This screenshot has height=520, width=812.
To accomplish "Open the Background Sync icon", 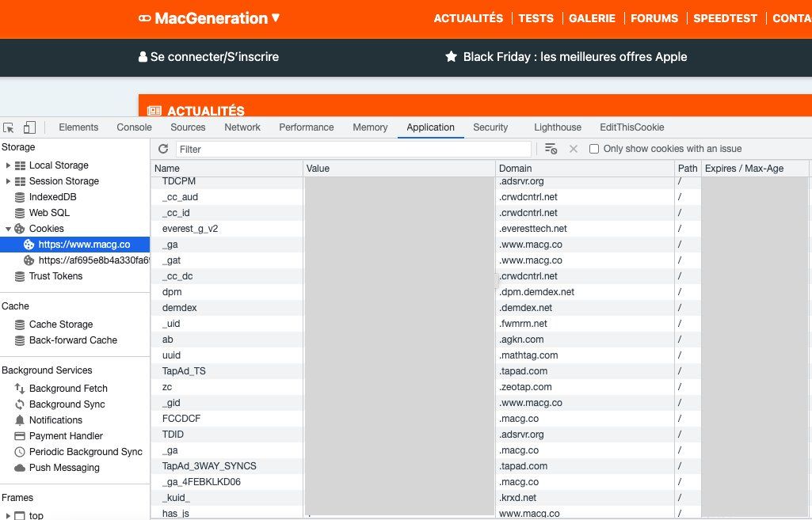I will point(20,404).
